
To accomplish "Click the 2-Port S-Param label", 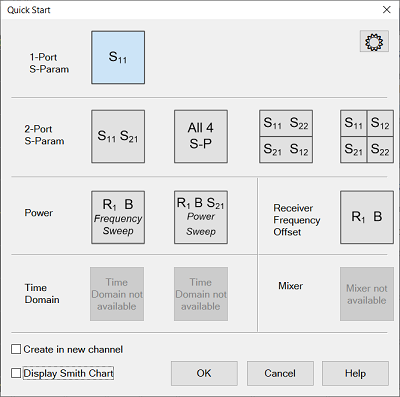I will (44, 135).
